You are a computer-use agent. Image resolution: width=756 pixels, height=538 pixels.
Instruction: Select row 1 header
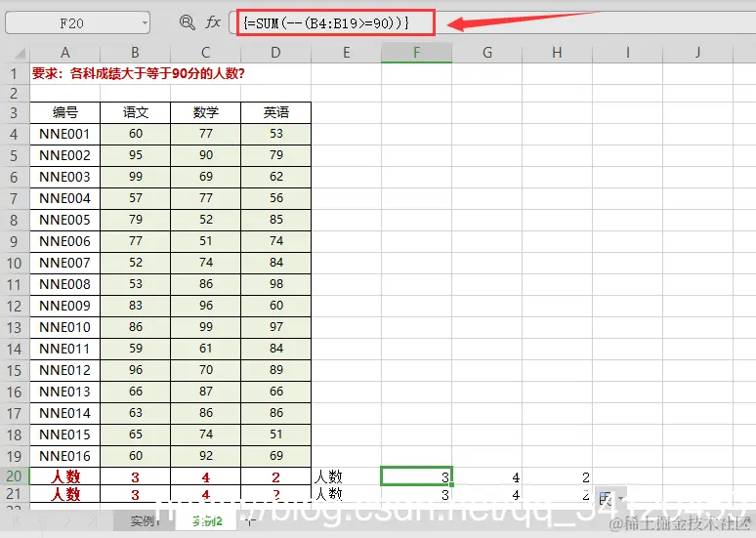tap(15, 74)
